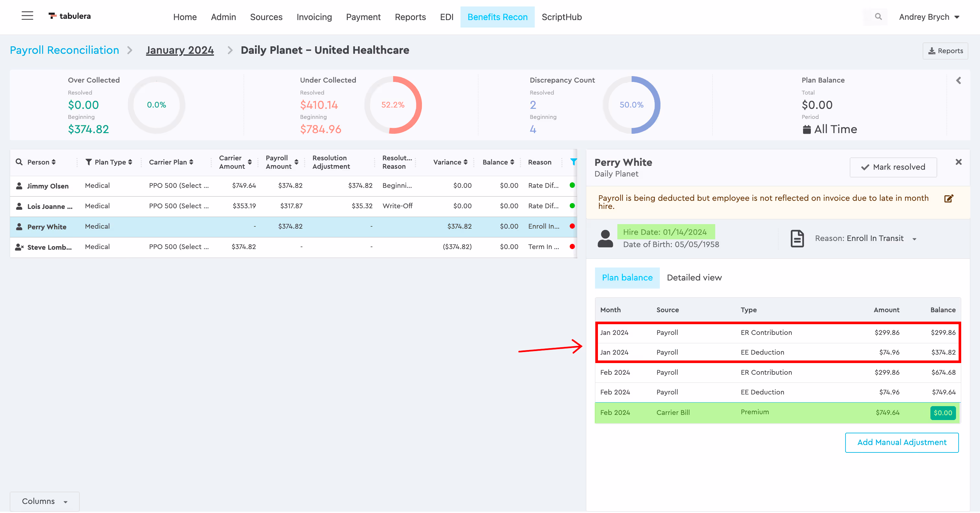Click the Under Collected $410.14 resolved value
The width and height of the screenshot is (980, 513).
click(x=319, y=105)
